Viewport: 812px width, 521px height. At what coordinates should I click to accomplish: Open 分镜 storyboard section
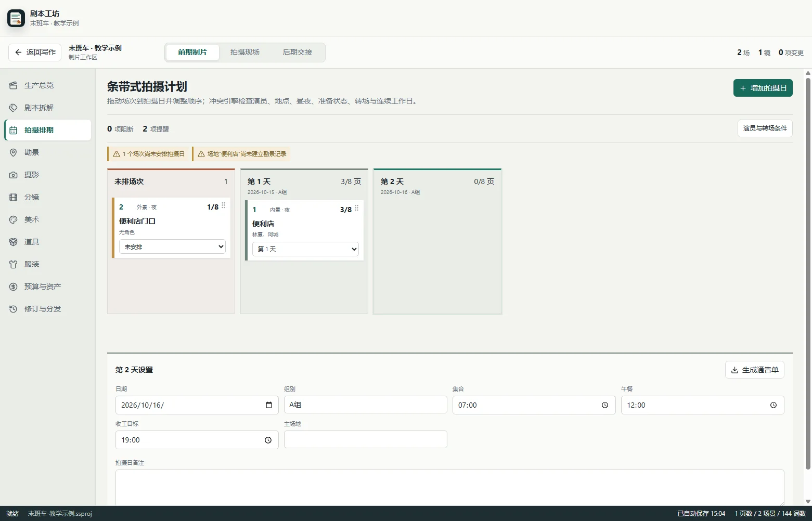[48, 197]
